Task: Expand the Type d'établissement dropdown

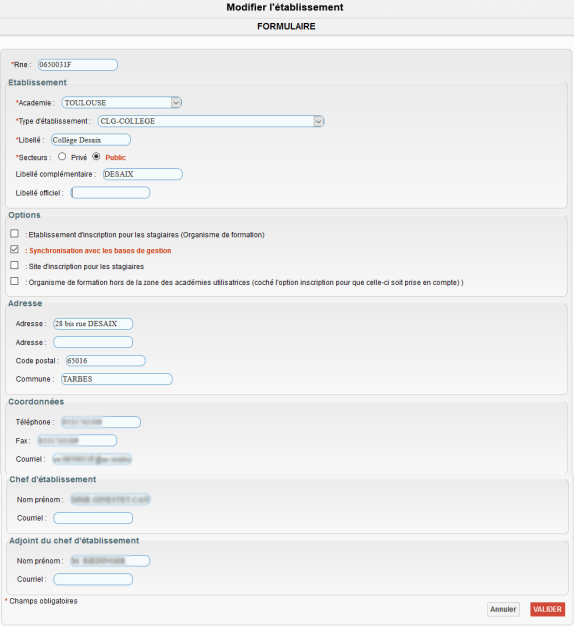Action: pyautogui.click(x=318, y=121)
